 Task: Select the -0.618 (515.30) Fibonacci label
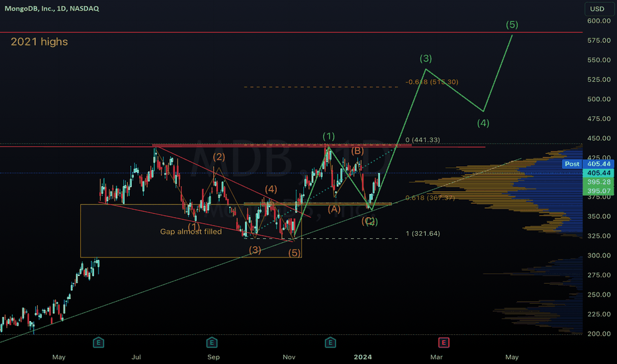[x=432, y=82]
